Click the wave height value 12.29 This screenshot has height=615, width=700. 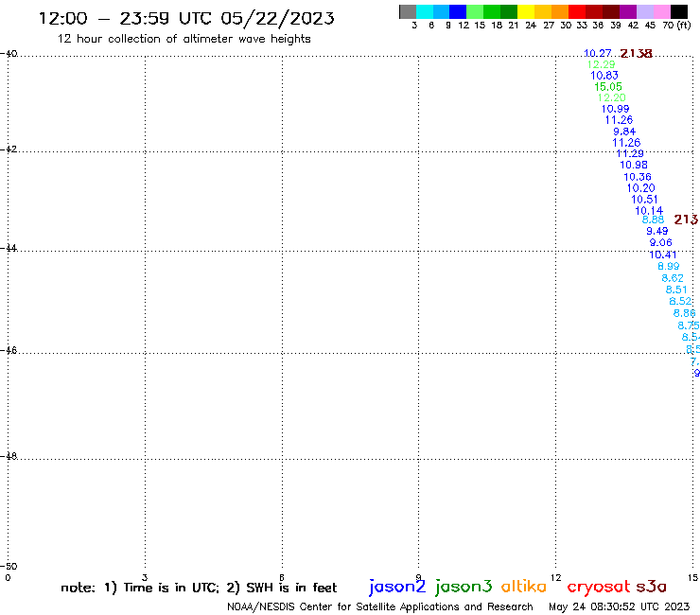(601, 64)
